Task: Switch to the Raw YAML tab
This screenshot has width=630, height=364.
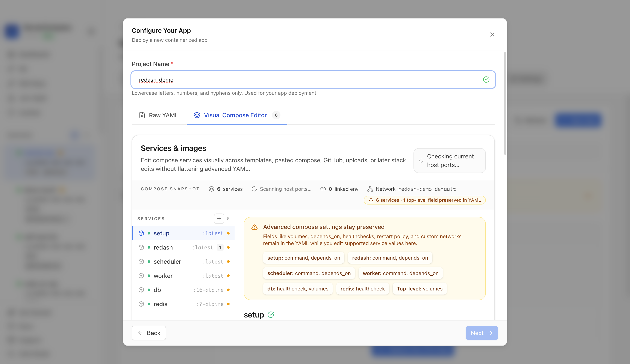Action: [159, 115]
